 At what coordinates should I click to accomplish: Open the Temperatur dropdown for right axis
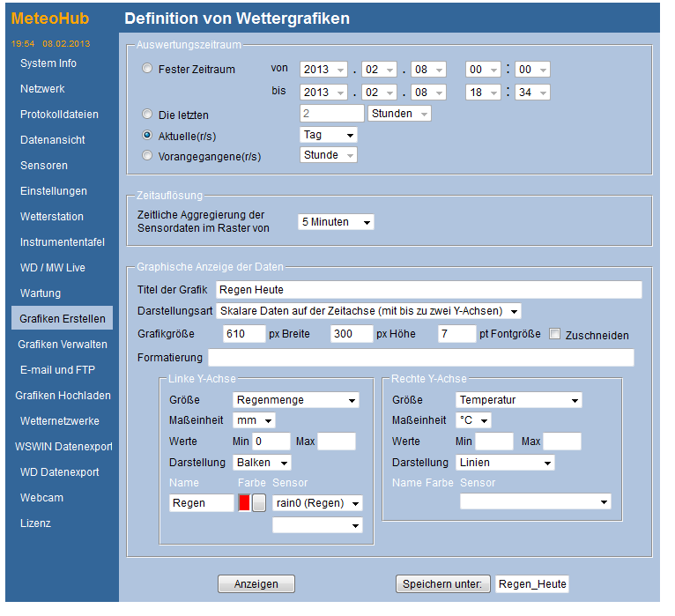coord(519,401)
